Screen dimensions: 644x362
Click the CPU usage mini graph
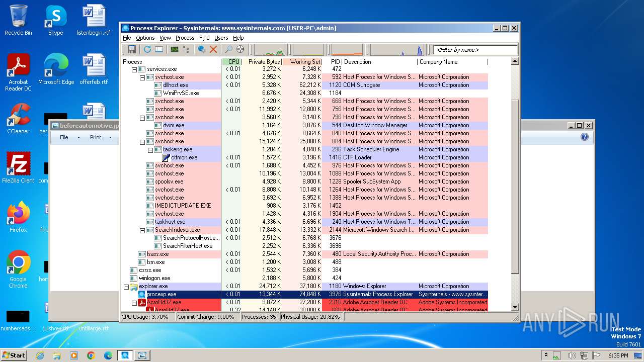pyautogui.click(x=269, y=50)
